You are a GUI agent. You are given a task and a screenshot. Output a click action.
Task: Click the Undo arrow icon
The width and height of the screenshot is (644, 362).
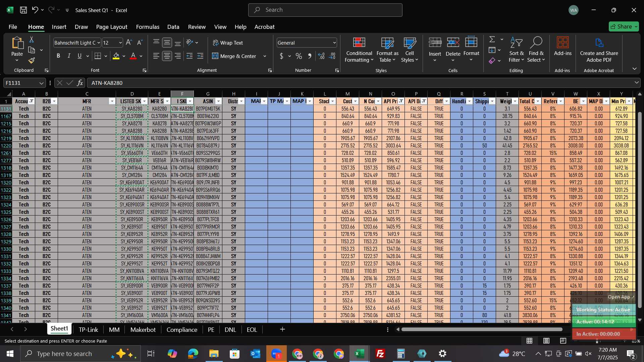35,10
